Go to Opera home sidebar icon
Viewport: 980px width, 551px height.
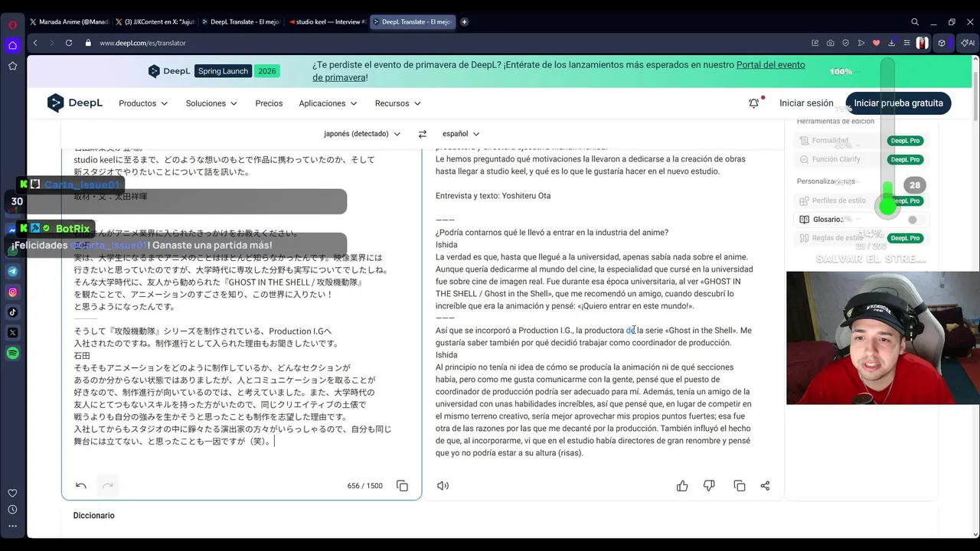(13, 45)
